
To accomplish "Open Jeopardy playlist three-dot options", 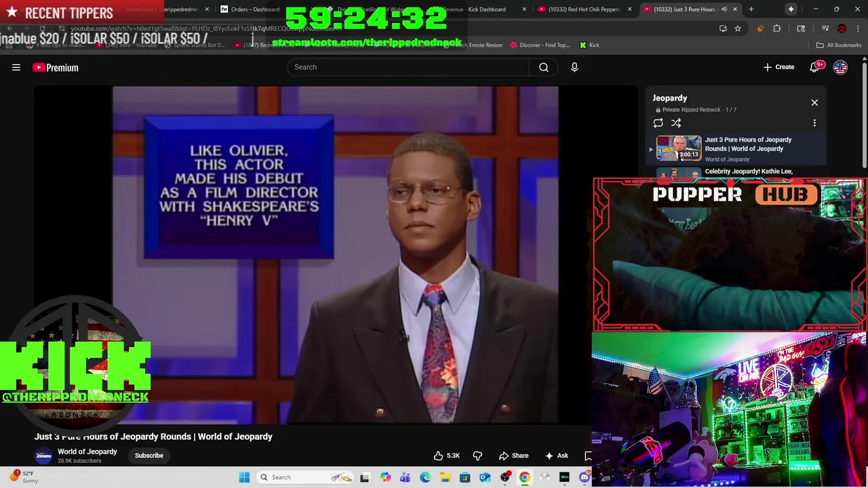I will click(x=814, y=123).
